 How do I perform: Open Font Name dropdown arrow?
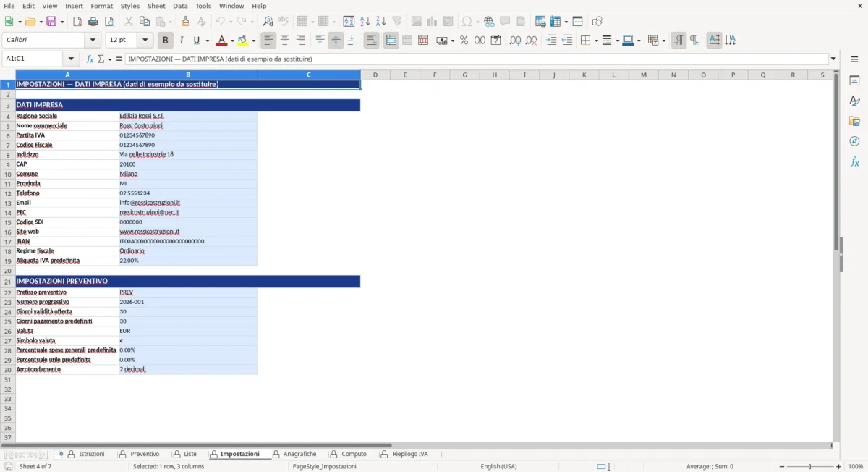point(93,41)
